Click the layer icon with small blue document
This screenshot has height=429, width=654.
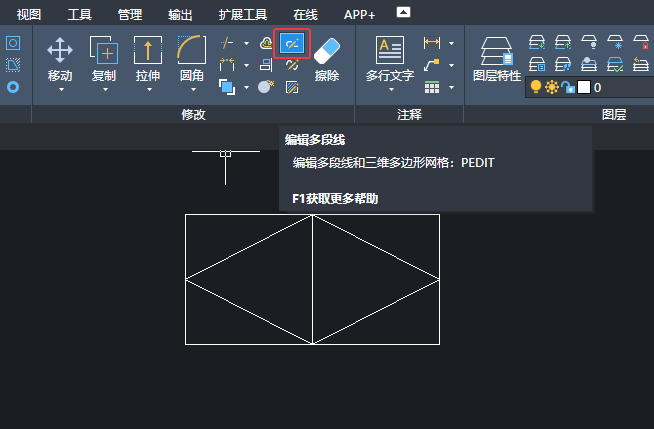coord(537,64)
